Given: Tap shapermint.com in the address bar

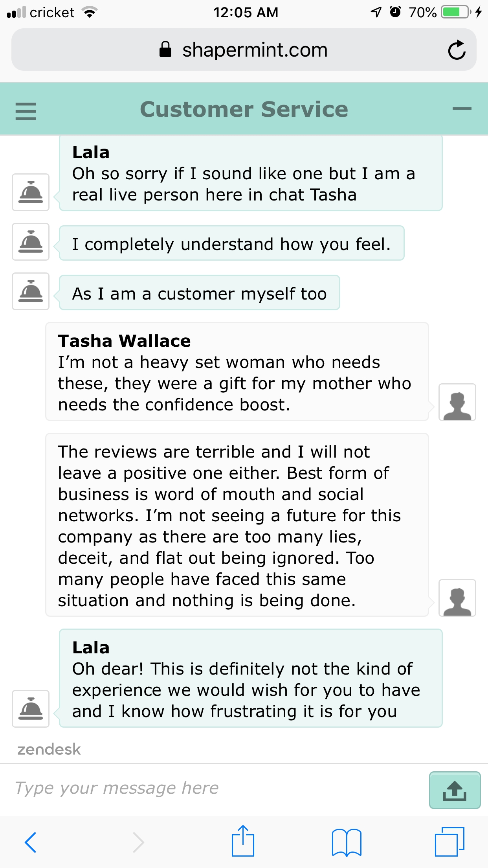Looking at the screenshot, I should click(255, 50).
